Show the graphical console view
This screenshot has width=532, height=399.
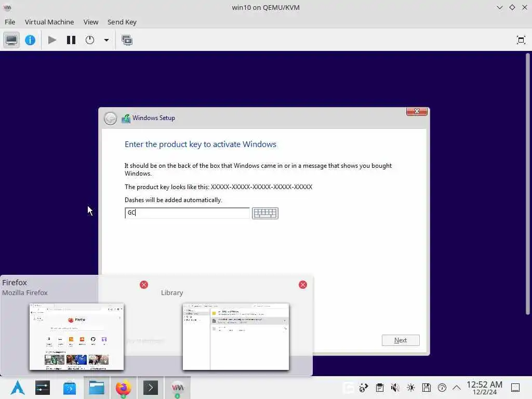[11, 40]
